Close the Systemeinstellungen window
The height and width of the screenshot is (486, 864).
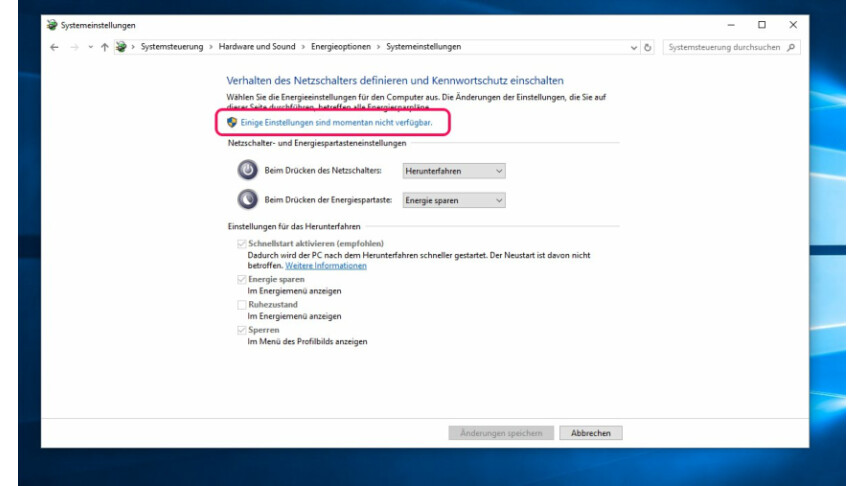pos(793,25)
